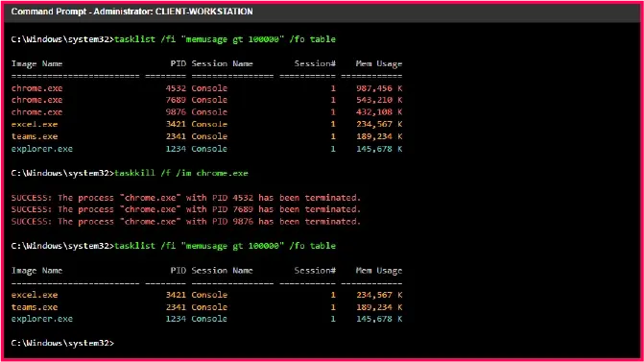Click the 'Mem Usage' header above 987,456 K

click(379, 64)
